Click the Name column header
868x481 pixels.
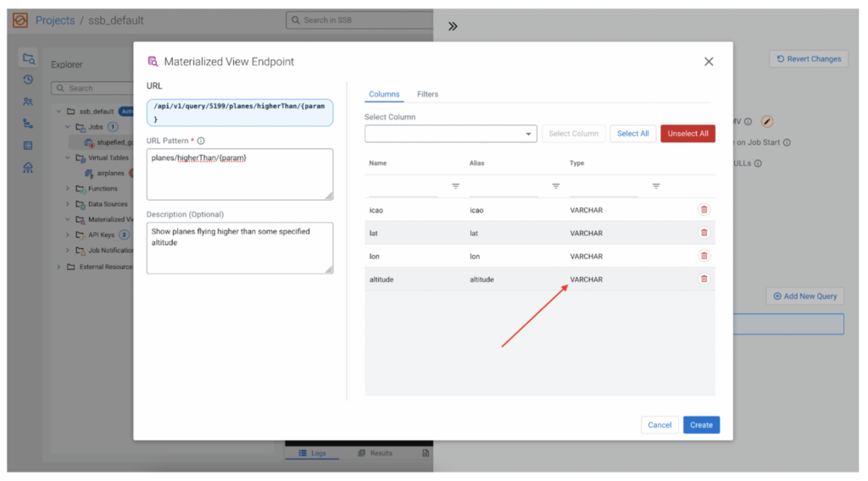coord(377,163)
